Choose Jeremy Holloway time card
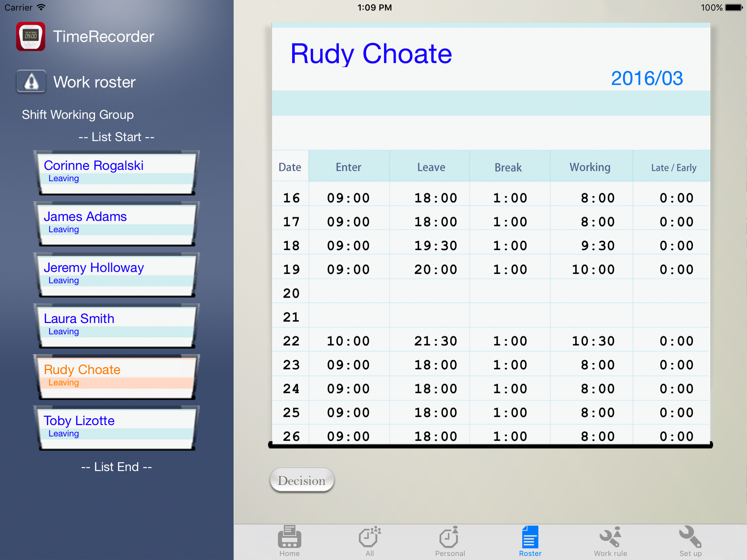Screen dimensions: 747x560 pos(116,274)
